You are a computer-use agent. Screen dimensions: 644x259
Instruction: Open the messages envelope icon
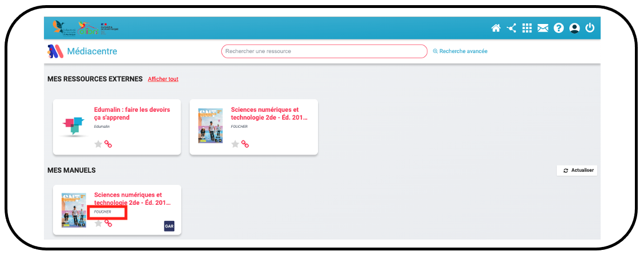click(543, 28)
